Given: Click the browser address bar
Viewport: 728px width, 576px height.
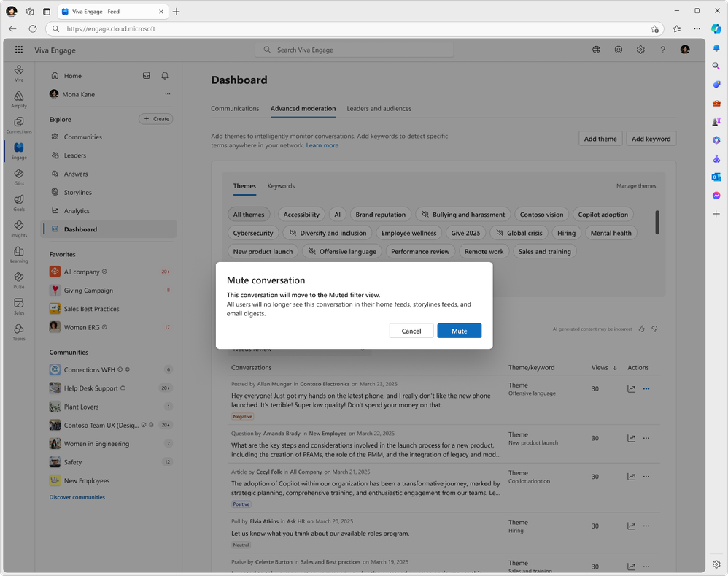Looking at the screenshot, I should (355, 28).
